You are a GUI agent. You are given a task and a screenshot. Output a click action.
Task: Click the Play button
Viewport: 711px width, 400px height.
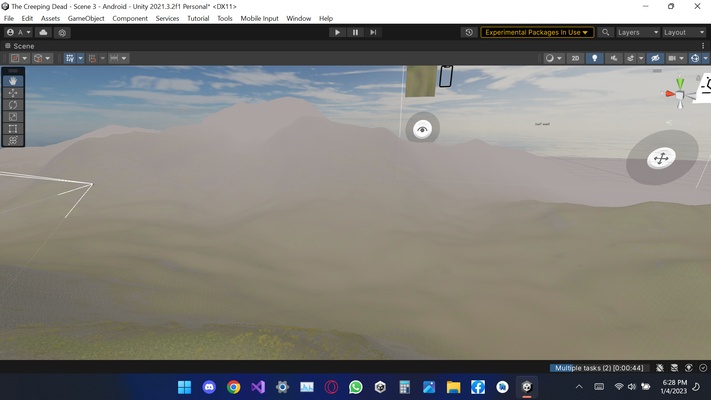337,32
